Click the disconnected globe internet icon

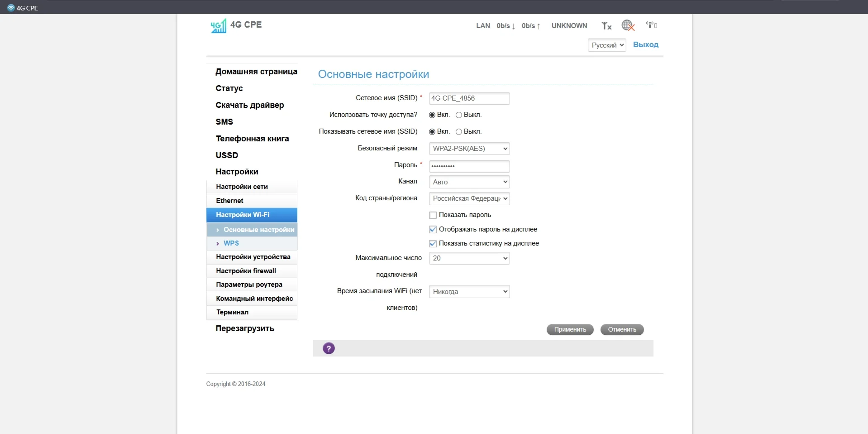(628, 25)
